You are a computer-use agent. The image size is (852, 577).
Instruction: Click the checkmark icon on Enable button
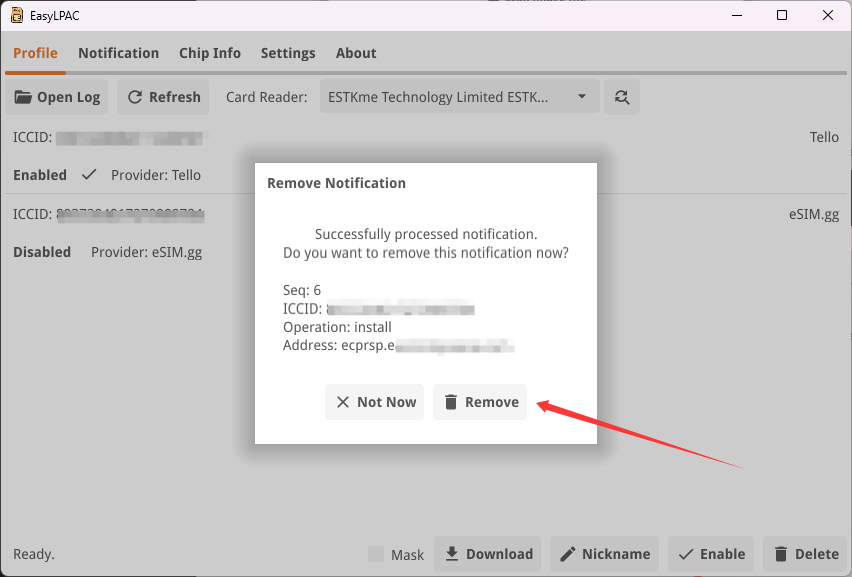point(686,554)
